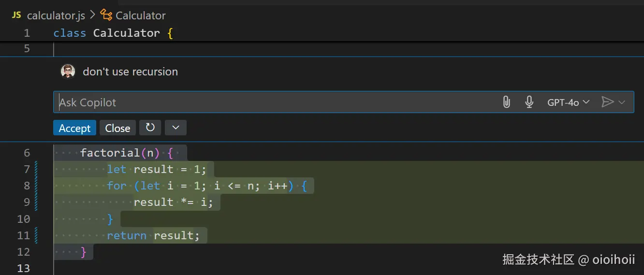The image size is (644, 275).
Task: Click the JS file icon in breadcrumbs
Action: 16,15
